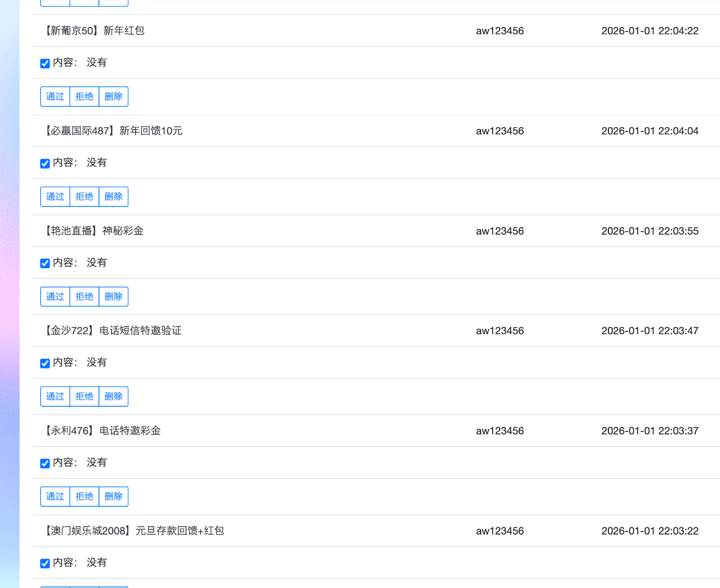Approve 艳池直播 神秘彩金 with 通过
Viewport: 720px width, 588px height.
pos(55,296)
